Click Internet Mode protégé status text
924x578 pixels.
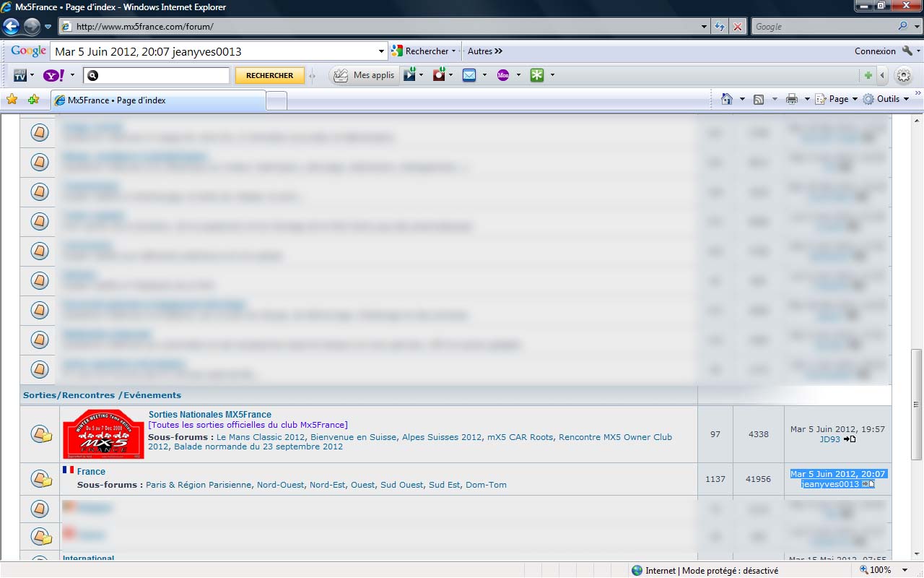(x=712, y=571)
